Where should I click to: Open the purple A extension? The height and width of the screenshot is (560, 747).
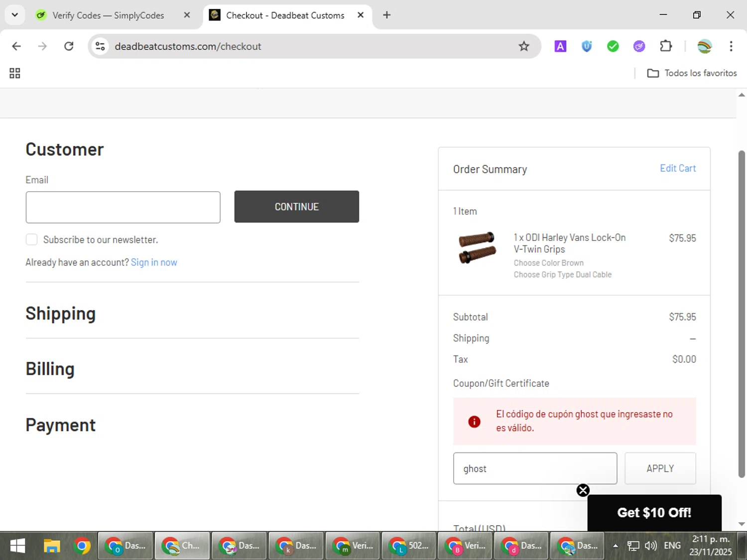tap(560, 46)
